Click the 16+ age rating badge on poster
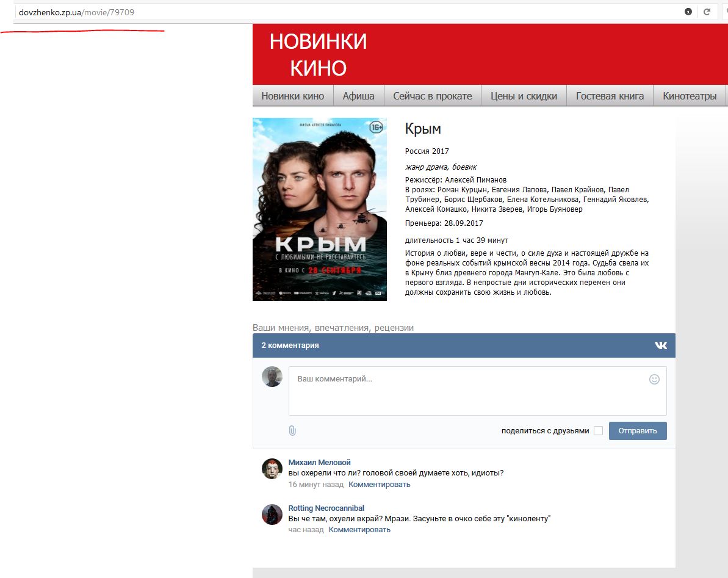 tap(376, 127)
